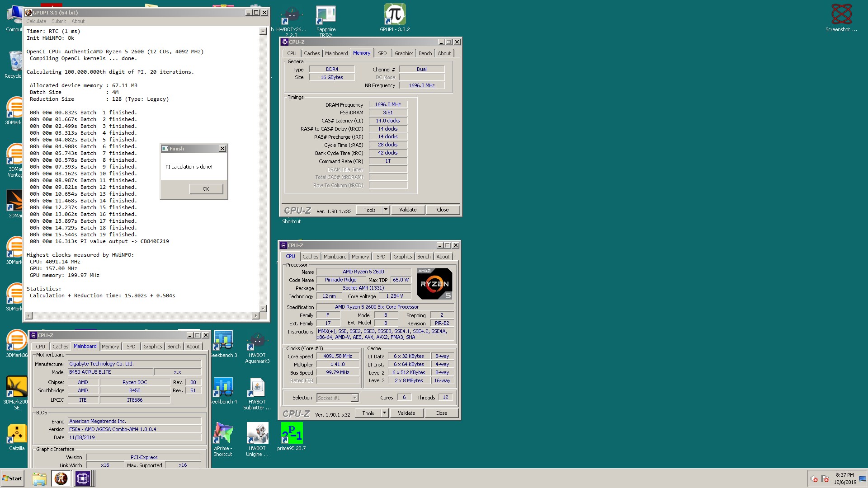Screen dimensions: 868x488
Task: Open Memory tab in Mainboard CPU-Z window
Action: coord(110,347)
